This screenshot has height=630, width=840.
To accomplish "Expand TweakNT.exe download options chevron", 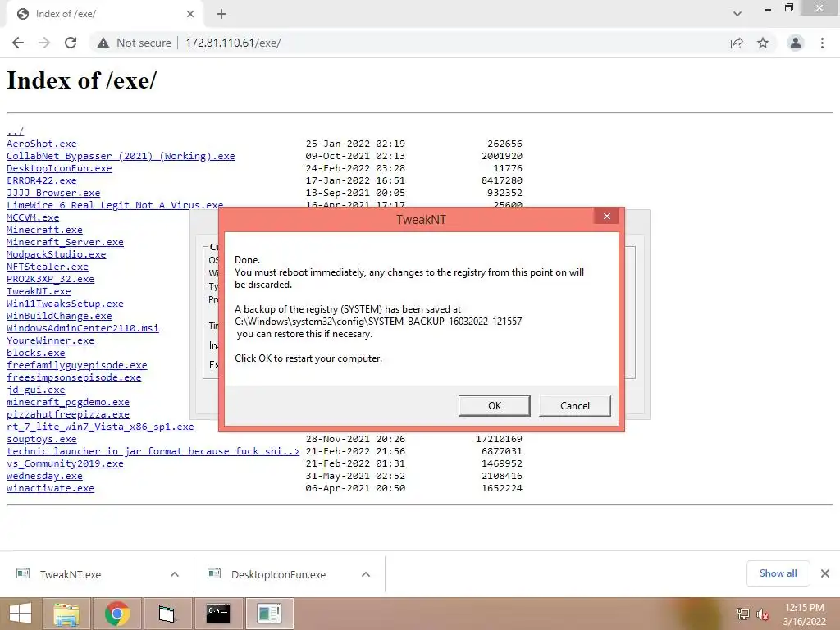I will tap(175, 574).
